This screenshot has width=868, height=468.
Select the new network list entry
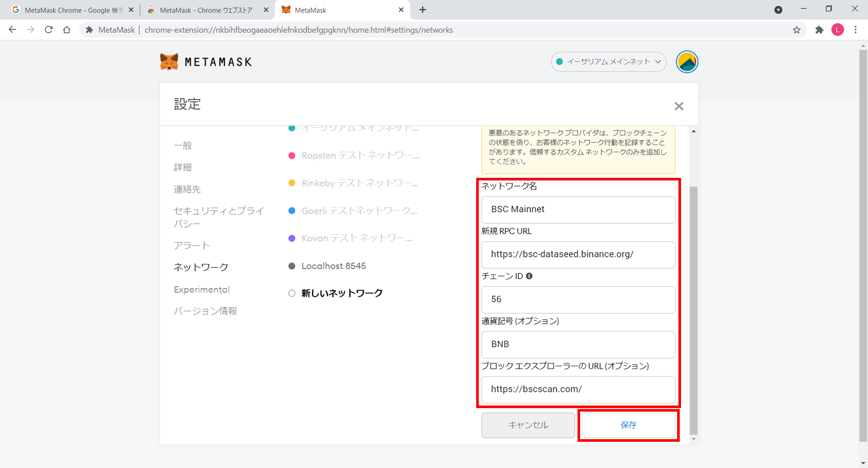pyautogui.click(x=335, y=293)
